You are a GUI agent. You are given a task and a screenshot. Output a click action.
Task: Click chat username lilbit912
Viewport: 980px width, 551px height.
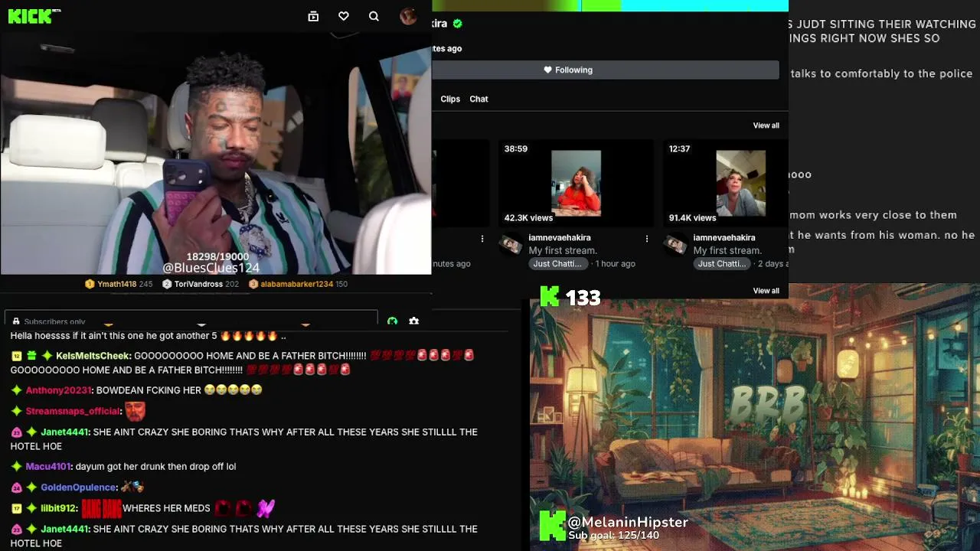pos(58,508)
